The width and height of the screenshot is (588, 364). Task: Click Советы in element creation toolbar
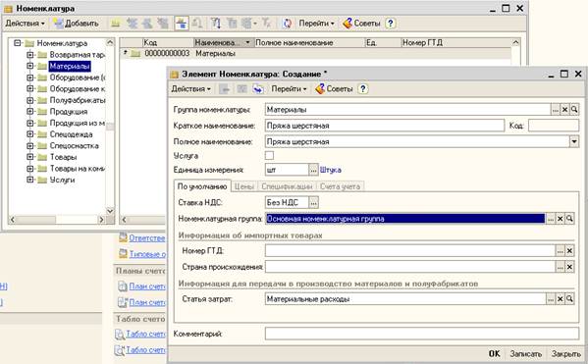(x=335, y=89)
